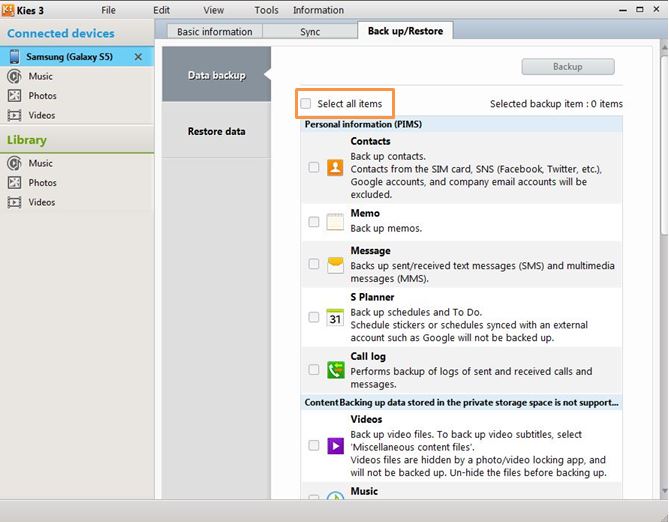The width and height of the screenshot is (669, 522).
Task: Click the green Call log icon
Action: [x=335, y=370]
